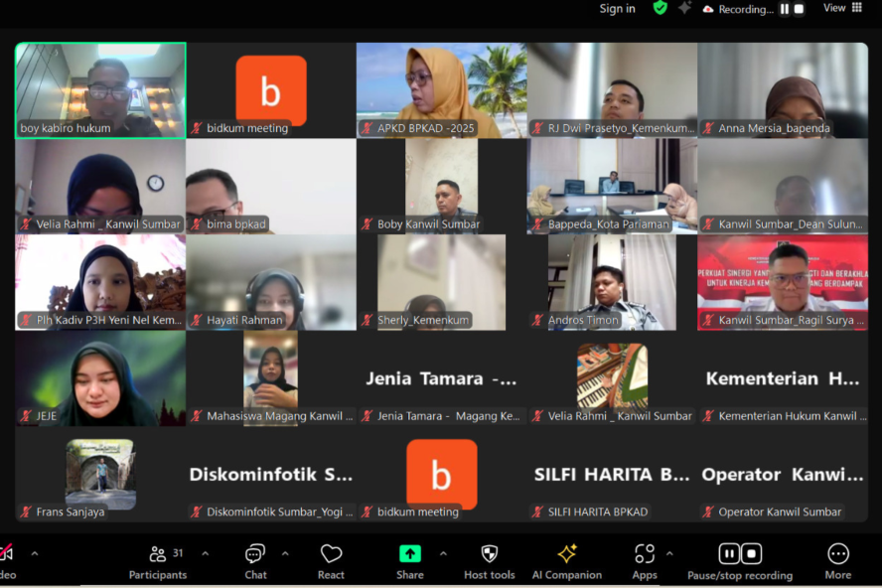Image resolution: width=882 pixels, height=588 pixels.
Task: Stop recording using the top bar button
Action: [799, 9]
